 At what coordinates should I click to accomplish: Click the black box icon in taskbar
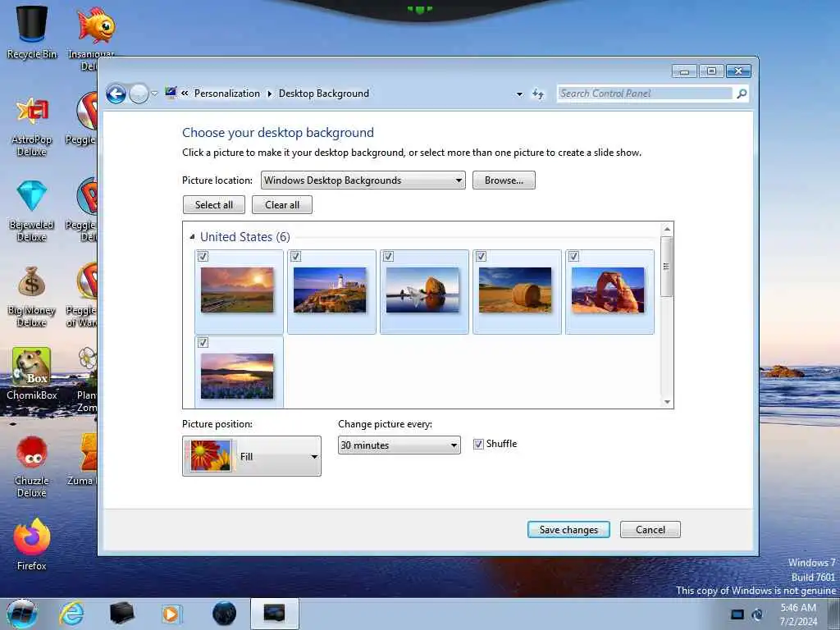[121, 614]
